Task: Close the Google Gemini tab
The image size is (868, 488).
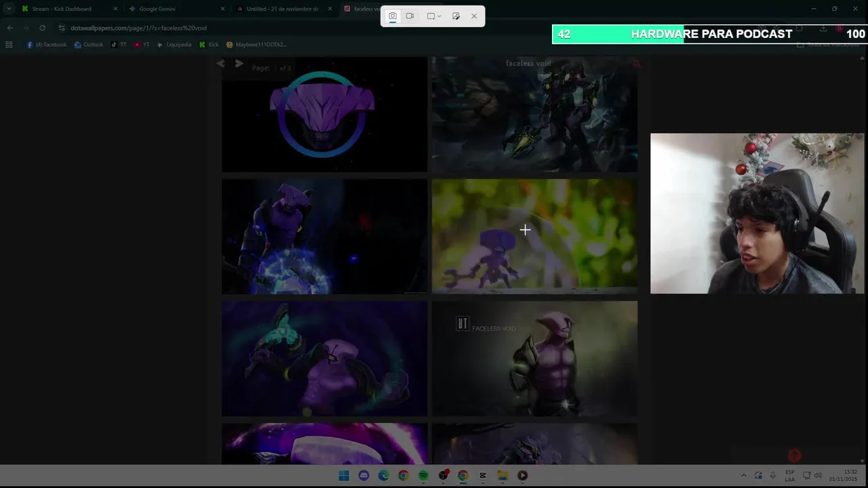Action: point(222,9)
